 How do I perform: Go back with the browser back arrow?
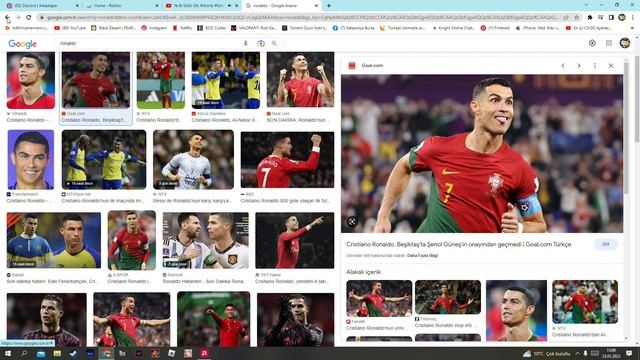coord(7,18)
